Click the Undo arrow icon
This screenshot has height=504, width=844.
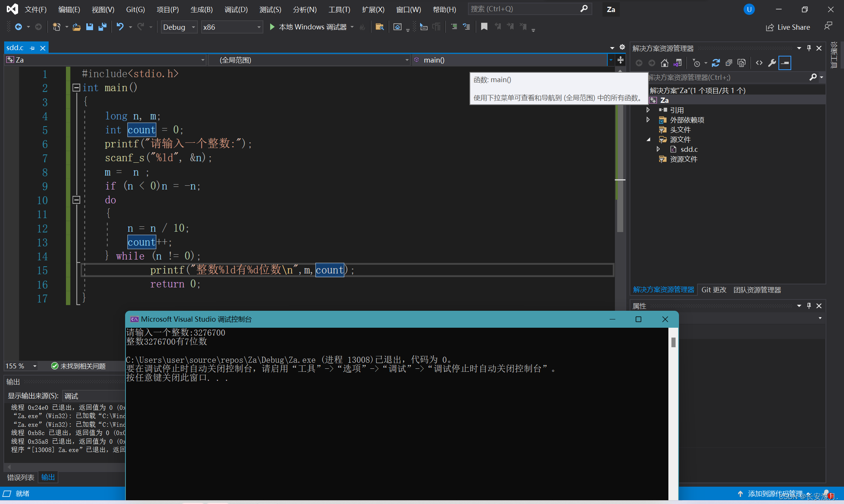point(120,27)
